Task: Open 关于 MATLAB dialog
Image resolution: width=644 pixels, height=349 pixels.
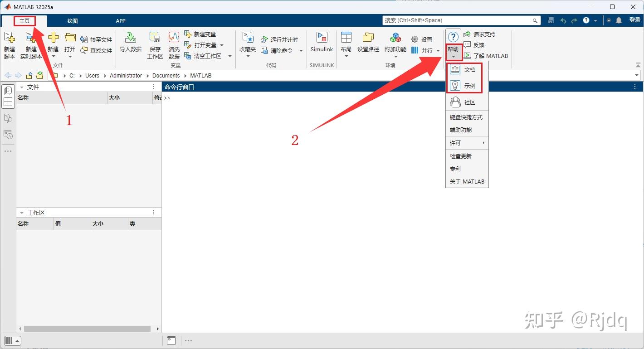Action: (x=467, y=181)
